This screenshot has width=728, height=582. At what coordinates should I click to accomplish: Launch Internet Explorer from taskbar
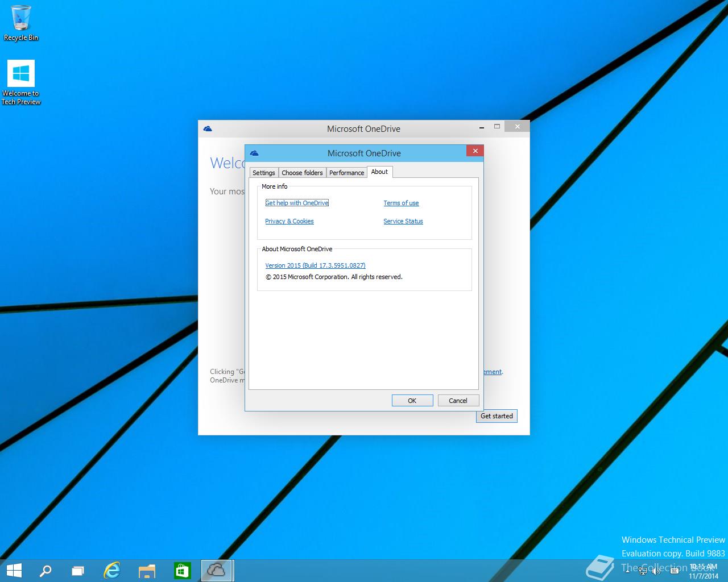[x=112, y=570]
